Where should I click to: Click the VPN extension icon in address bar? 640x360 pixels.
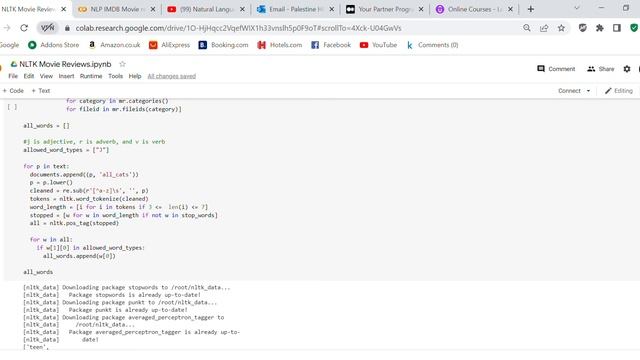click(x=48, y=28)
